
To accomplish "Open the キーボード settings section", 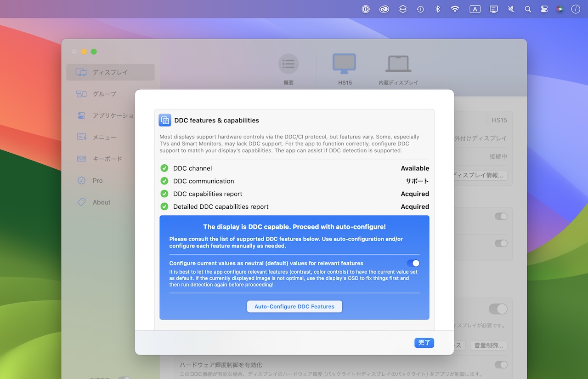I will [110, 159].
